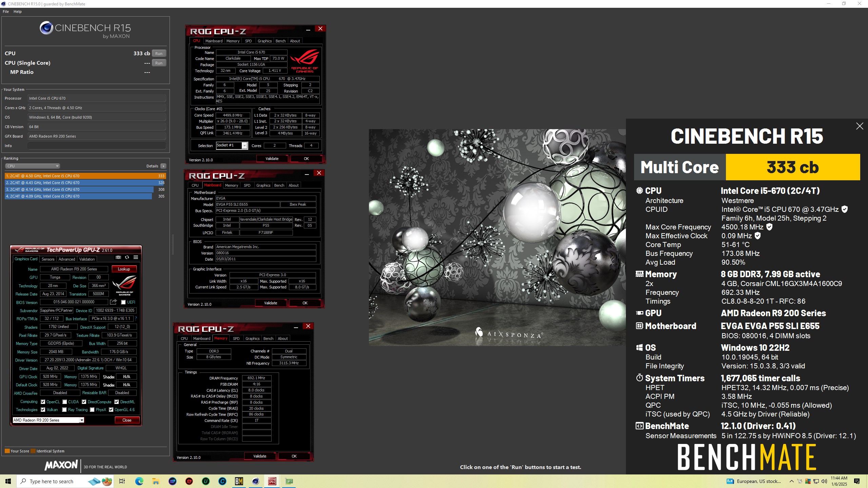Click Validate in the top CPU-Z window
The height and width of the screenshot is (488, 868).
272,159
